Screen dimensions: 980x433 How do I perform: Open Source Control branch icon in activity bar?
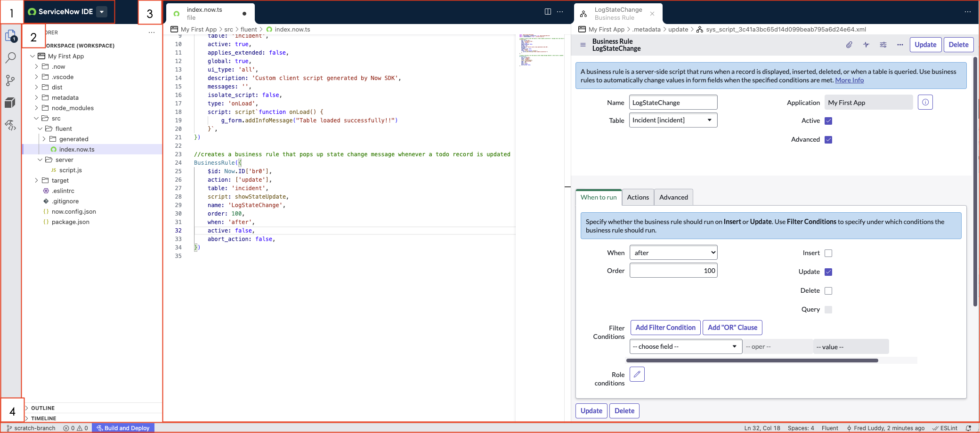click(10, 80)
